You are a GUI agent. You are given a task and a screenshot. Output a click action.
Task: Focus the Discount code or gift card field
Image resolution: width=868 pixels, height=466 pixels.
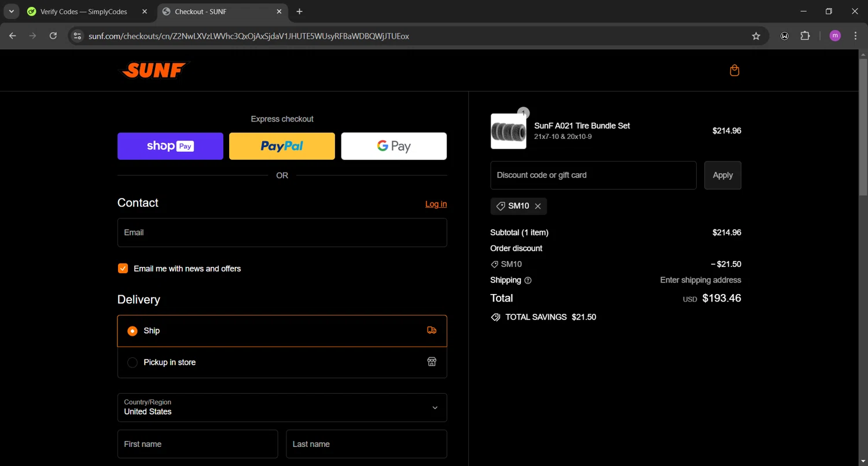click(x=593, y=175)
